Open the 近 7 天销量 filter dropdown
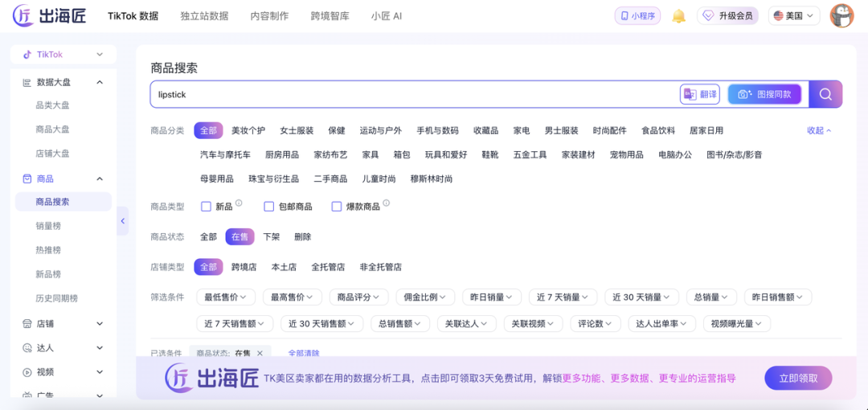Image resolution: width=868 pixels, height=410 pixels. point(563,297)
